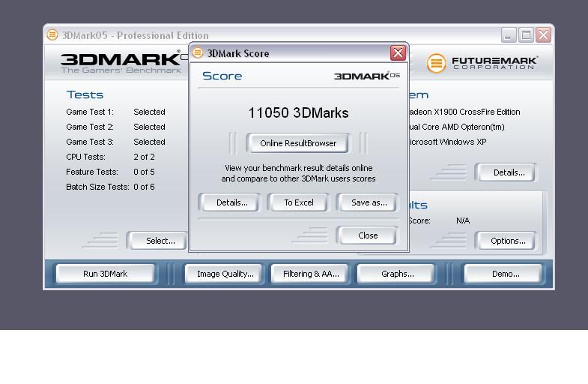Open the Graphs... window

coord(398,274)
